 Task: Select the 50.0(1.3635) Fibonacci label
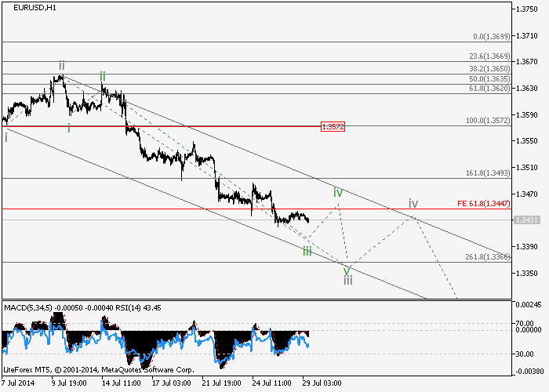pyautogui.click(x=490, y=78)
